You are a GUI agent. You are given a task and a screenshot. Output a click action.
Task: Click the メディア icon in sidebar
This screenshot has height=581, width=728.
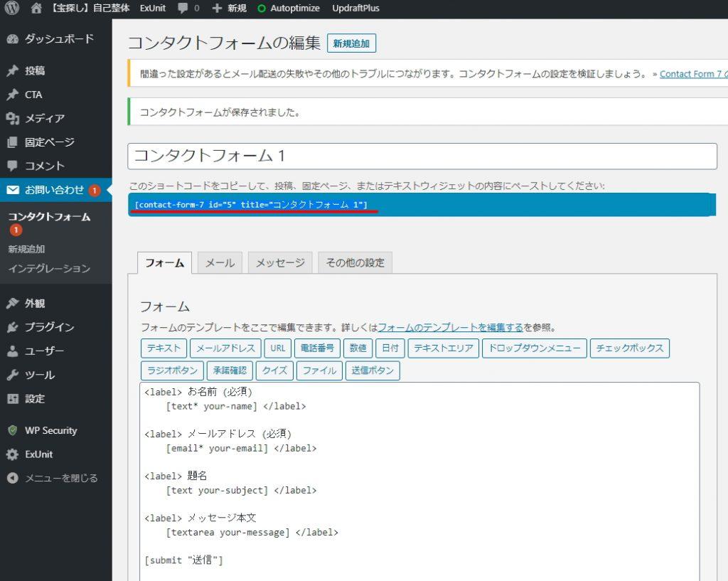(13, 119)
